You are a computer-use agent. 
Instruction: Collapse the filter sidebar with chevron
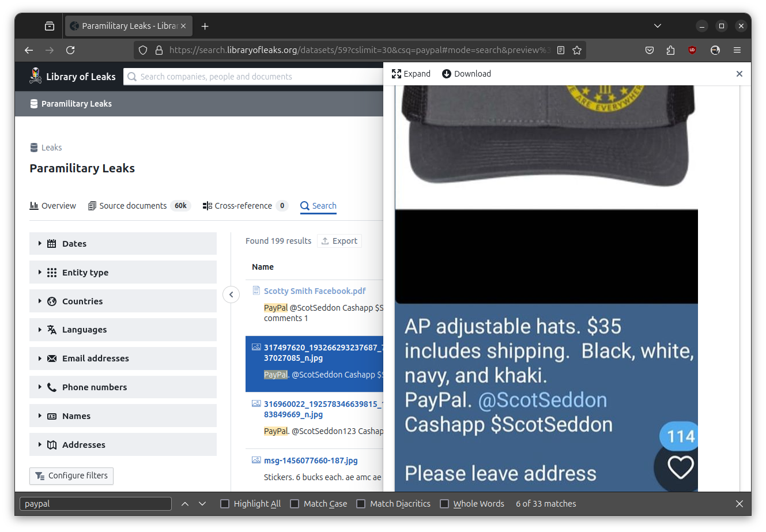pyautogui.click(x=231, y=295)
